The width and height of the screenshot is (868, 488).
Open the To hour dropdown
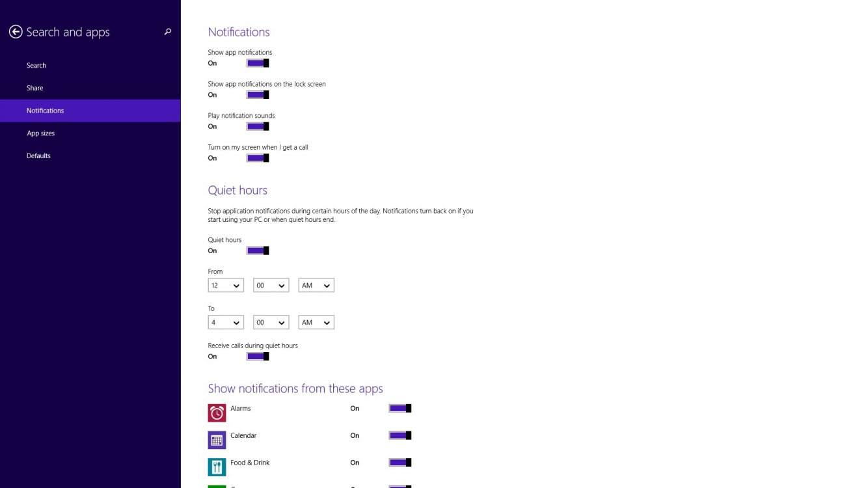pyautogui.click(x=226, y=323)
